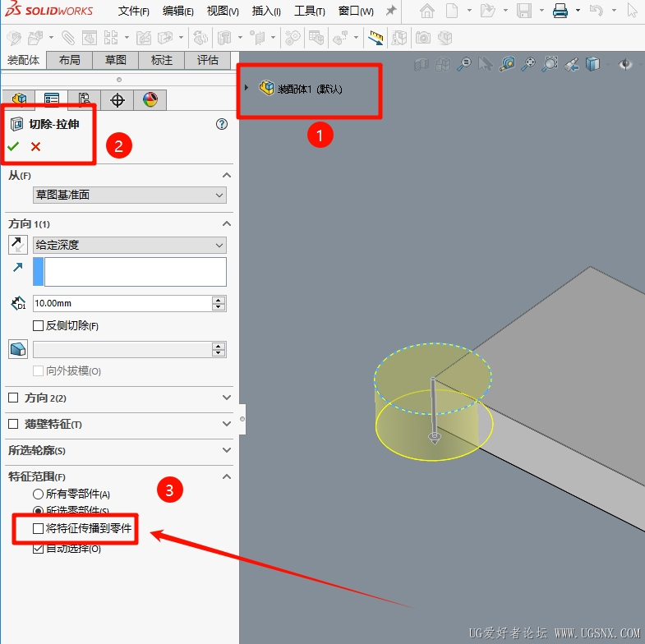The width and height of the screenshot is (645, 644).
Task: Open the 文件(F) menu
Action: click(134, 11)
